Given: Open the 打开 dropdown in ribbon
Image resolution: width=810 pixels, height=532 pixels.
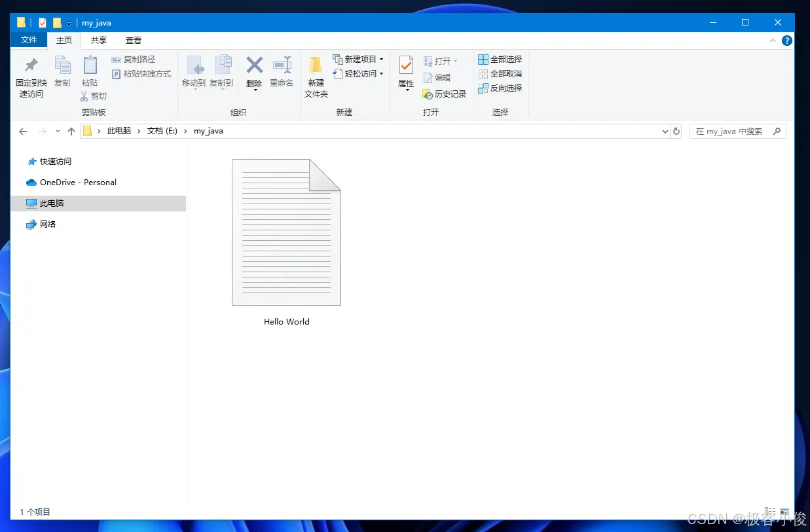Looking at the screenshot, I should click(x=441, y=61).
